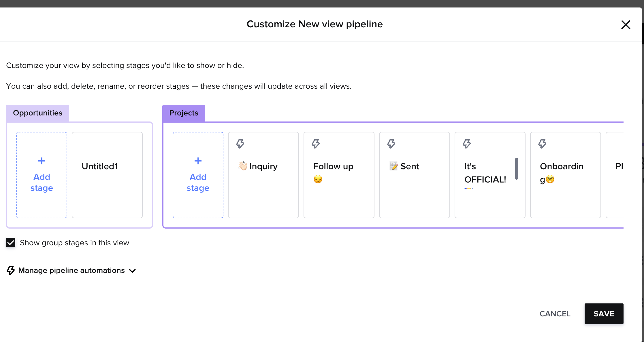Uncheck Show group stages in this view
Screen dimensions: 644x342
pos(11,242)
